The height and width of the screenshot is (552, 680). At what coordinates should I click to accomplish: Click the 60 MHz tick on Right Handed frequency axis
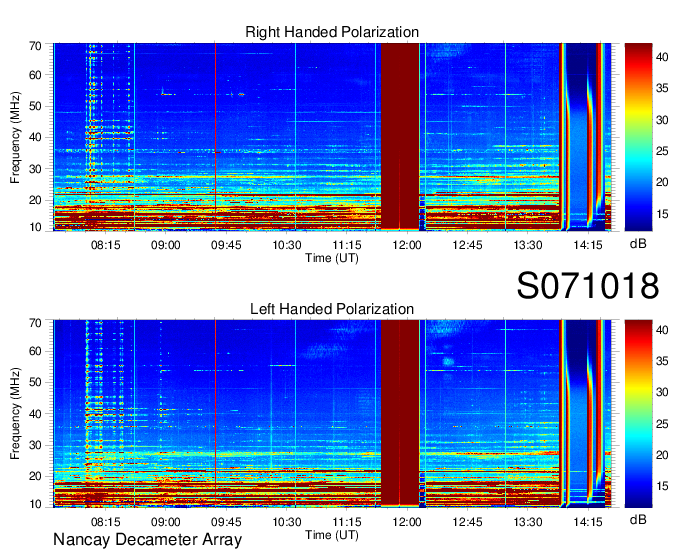[35, 75]
